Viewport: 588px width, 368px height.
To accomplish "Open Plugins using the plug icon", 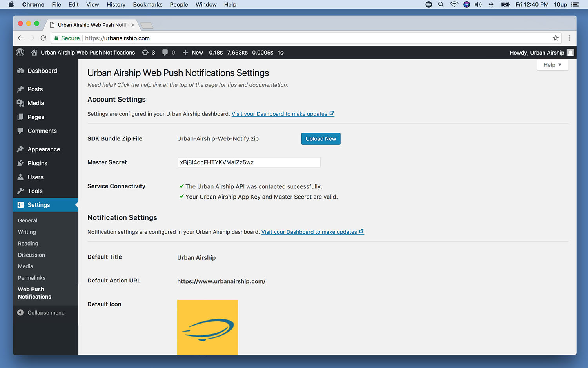I will point(20,163).
